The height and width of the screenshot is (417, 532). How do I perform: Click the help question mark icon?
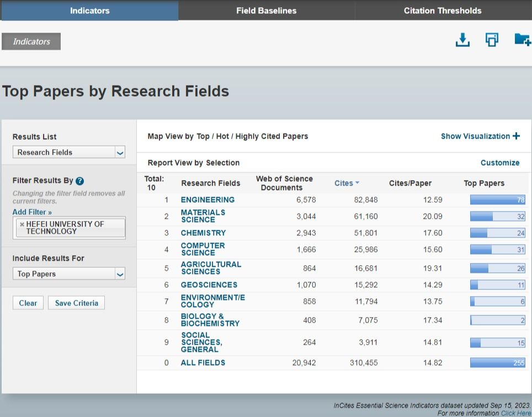point(80,181)
